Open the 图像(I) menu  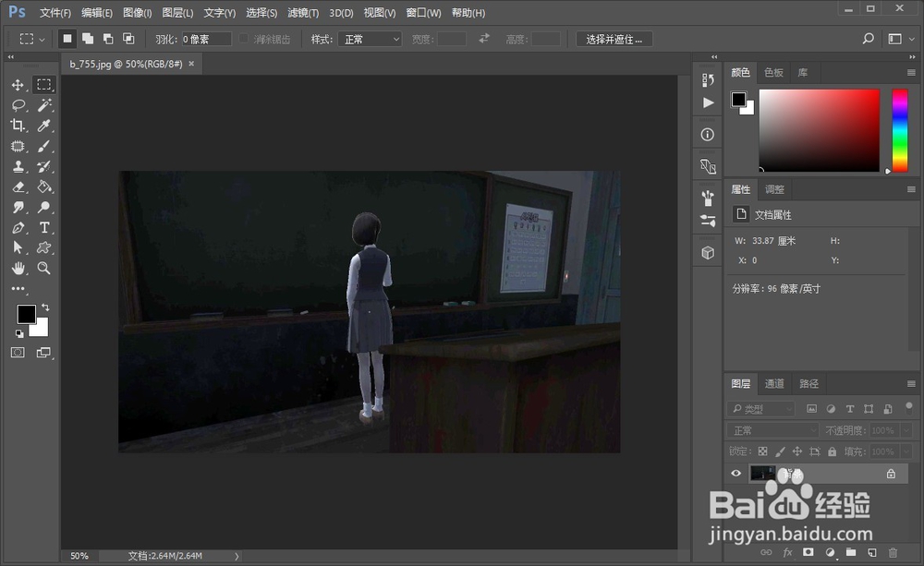coord(138,12)
